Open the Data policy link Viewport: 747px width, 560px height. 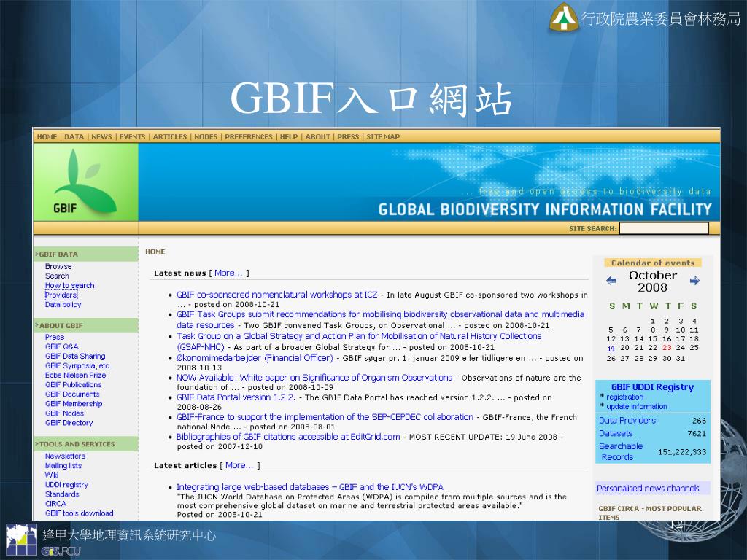tap(63, 304)
